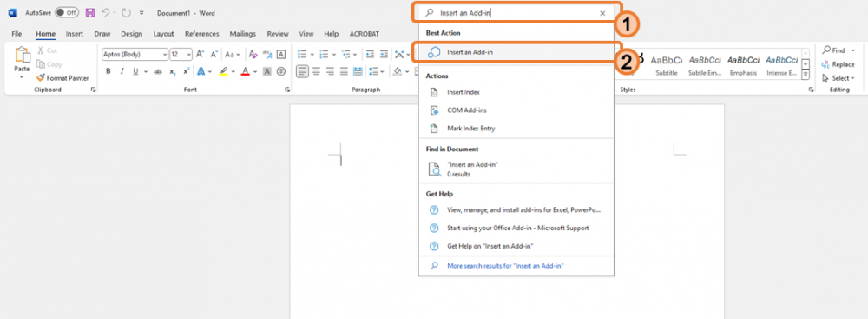
Task: Switch to the References tab
Action: click(202, 34)
